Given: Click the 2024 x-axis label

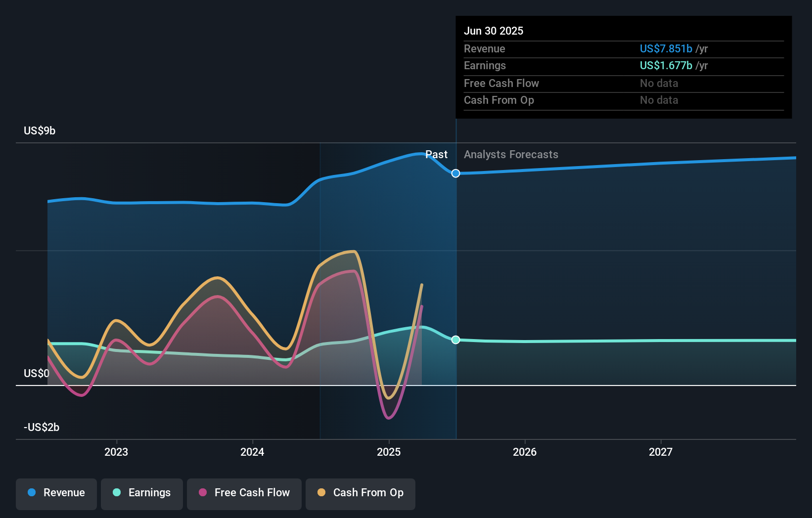Looking at the screenshot, I should (x=252, y=452).
